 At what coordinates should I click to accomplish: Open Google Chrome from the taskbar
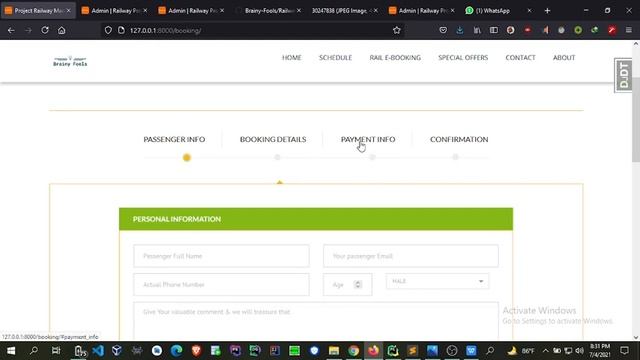353,351
